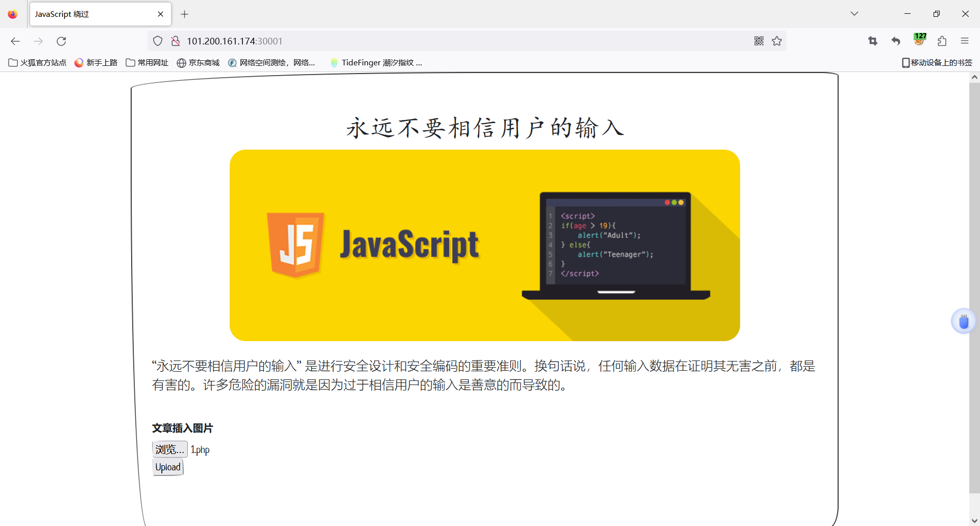Open the 网络空间测绘 bookmark
The width and height of the screenshot is (980, 526).
(x=272, y=63)
